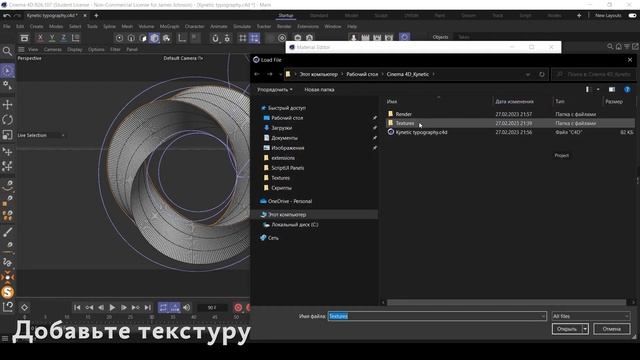
Task: Open the Упорядочить dropdown
Action: click(x=275, y=89)
